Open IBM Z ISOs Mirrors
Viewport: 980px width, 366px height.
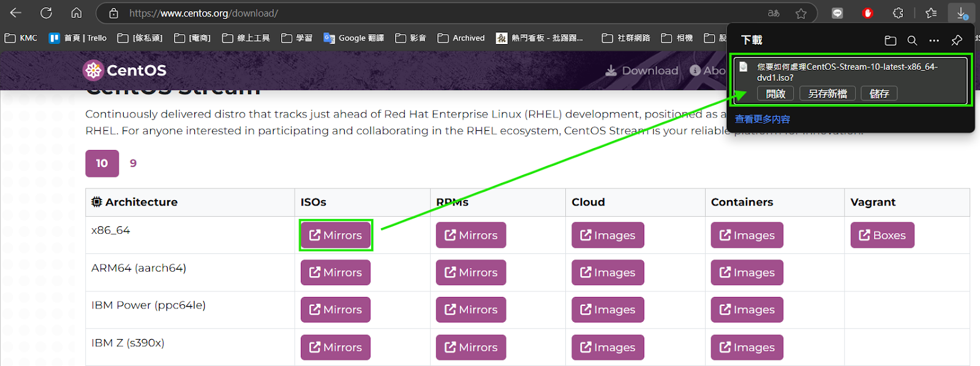[x=336, y=347]
